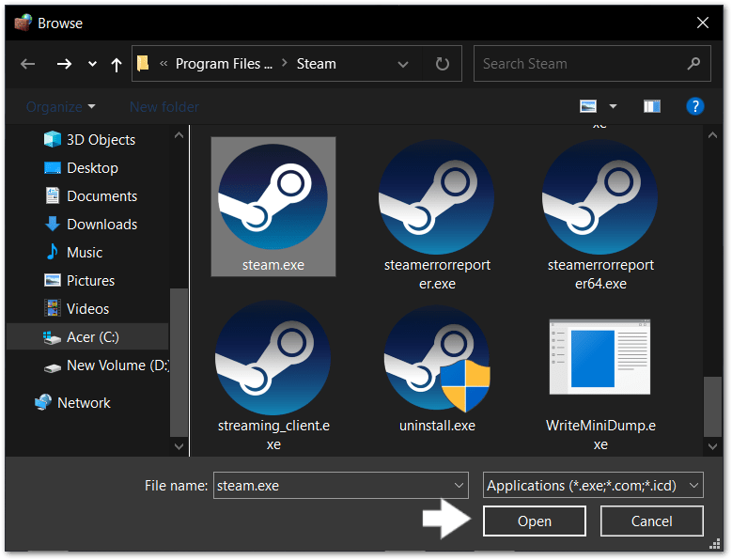
Task: Click the Downloads blue arrow icon
Action: tap(53, 224)
